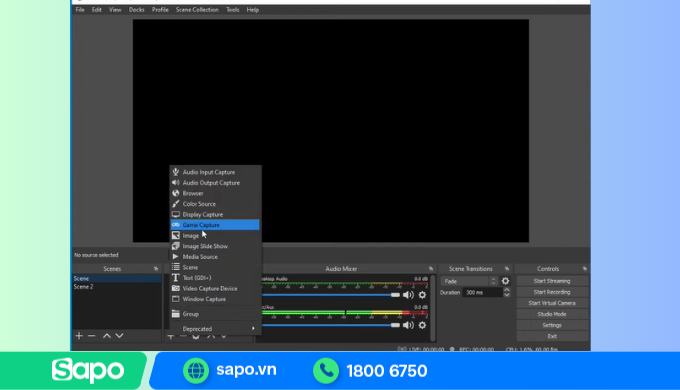680x390 pixels.
Task: Open the View menu
Action: (x=115, y=10)
